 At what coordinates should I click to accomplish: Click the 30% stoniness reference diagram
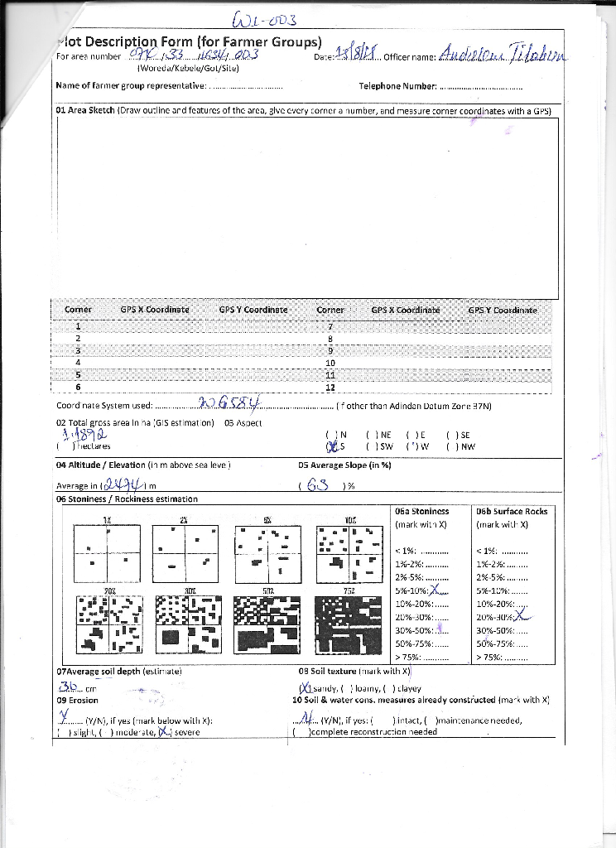[189, 624]
